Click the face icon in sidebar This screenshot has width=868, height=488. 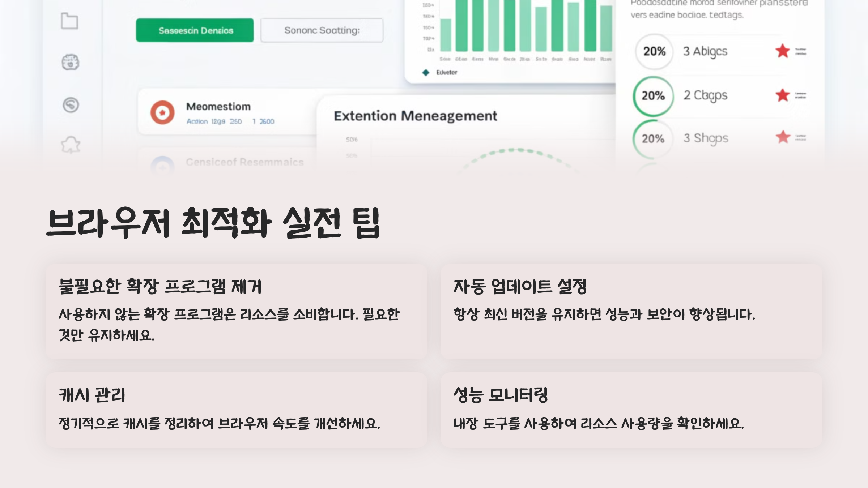tap(70, 62)
